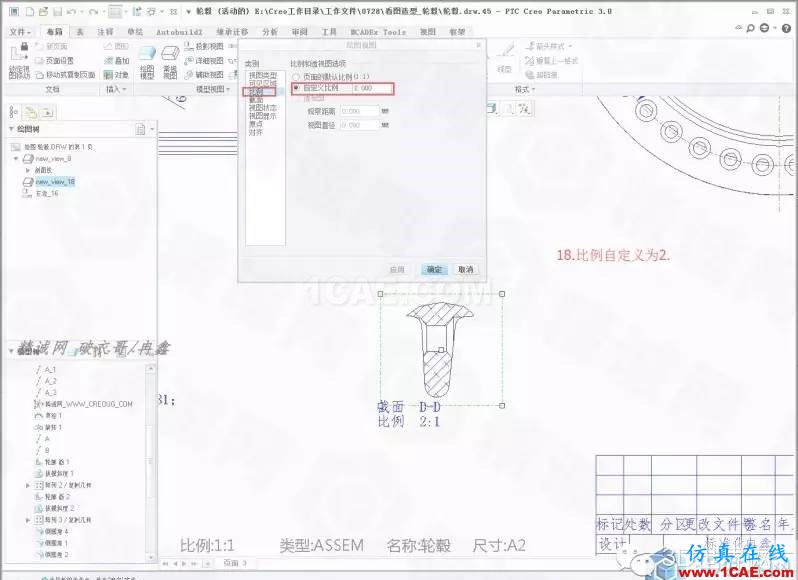Click the custom scale value field 2.000
The width and height of the screenshot is (798, 580).
[372, 89]
